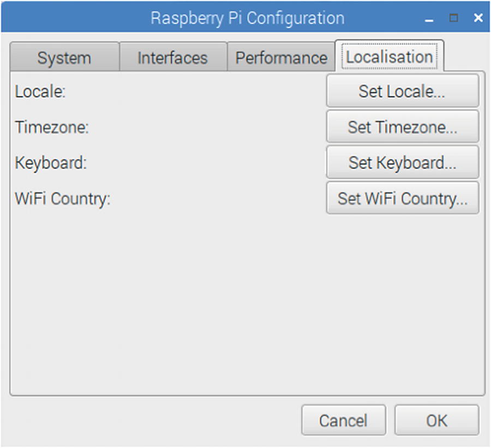The image size is (491, 448).
Task: Select the Performance tab
Action: 281,58
